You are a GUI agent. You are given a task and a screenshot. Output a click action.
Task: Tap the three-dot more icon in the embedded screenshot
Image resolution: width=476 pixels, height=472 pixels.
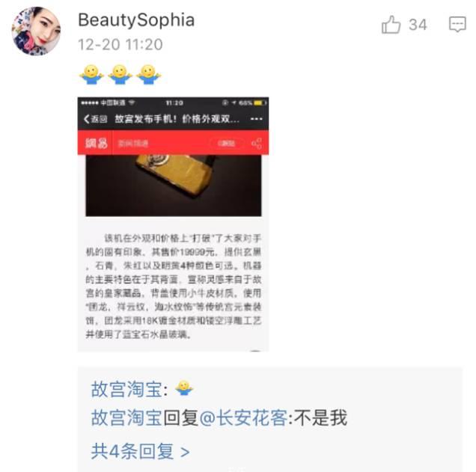click(x=257, y=119)
